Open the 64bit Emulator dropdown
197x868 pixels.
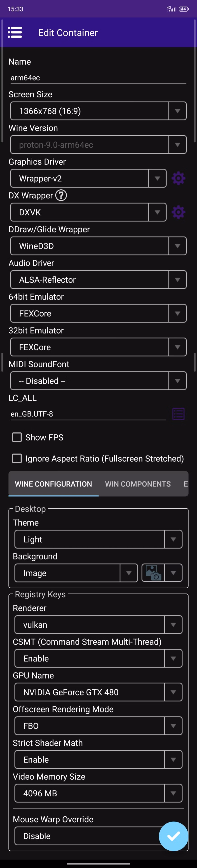pyautogui.click(x=98, y=313)
